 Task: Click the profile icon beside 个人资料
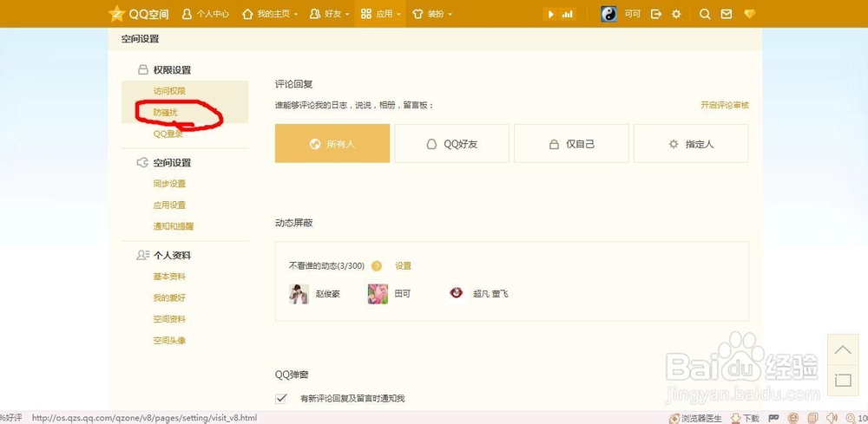point(143,256)
